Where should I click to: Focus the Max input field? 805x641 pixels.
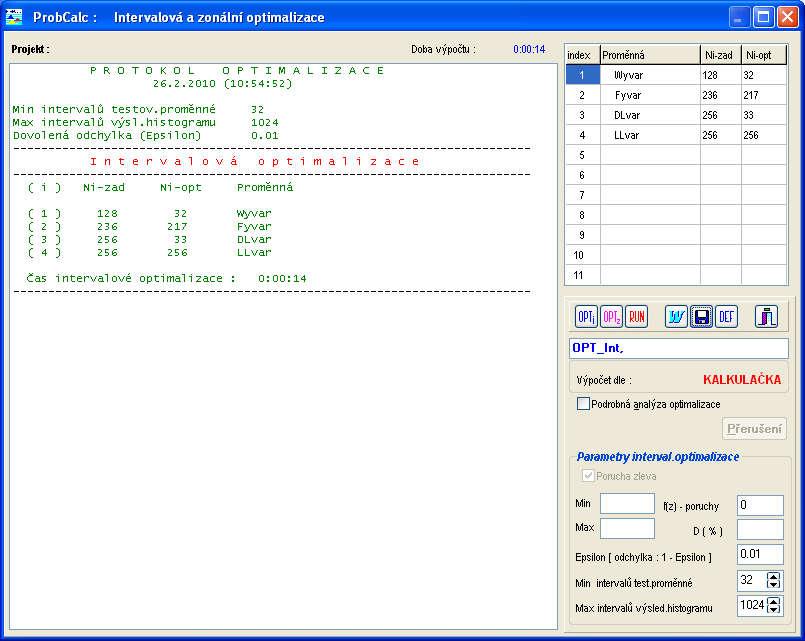click(x=627, y=528)
